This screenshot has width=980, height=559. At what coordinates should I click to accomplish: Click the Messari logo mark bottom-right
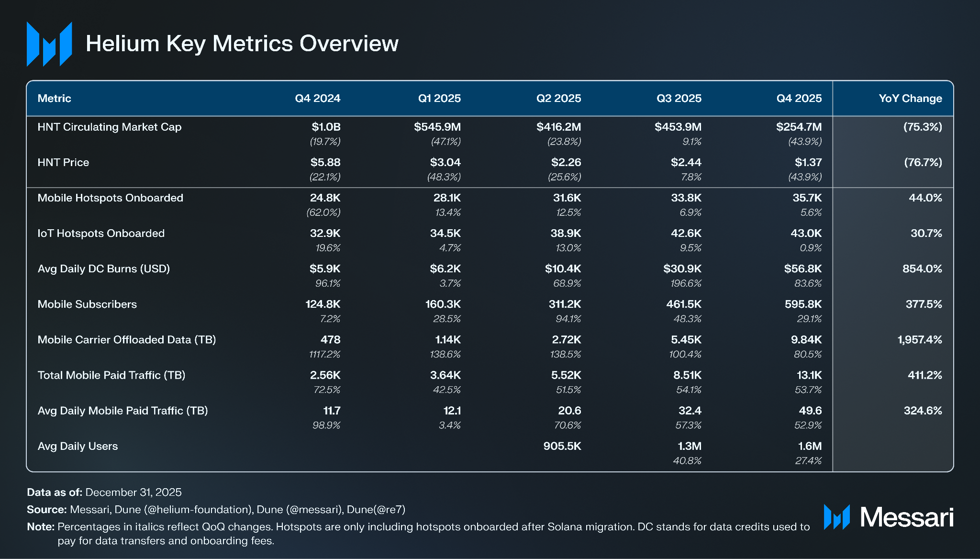pyautogui.click(x=836, y=517)
